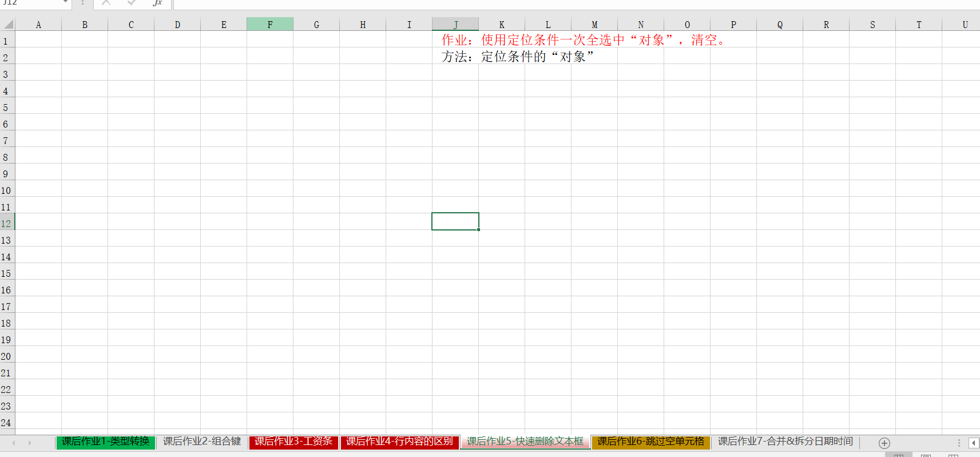Select row 20 header
This screenshot has width=980, height=457.
pos(7,355)
